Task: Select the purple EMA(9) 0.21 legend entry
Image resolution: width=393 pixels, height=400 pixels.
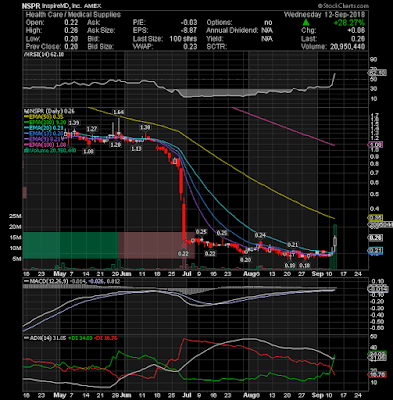Action: coord(43,139)
